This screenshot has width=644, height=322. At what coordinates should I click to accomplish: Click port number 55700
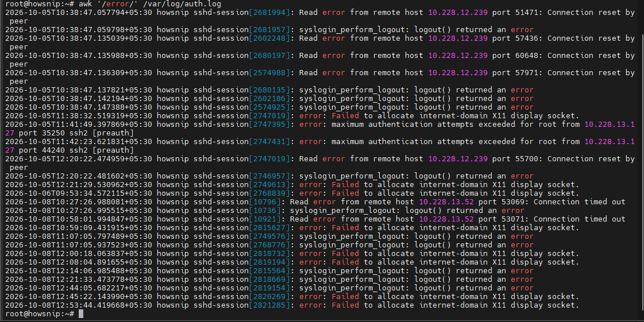coord(527,159)
